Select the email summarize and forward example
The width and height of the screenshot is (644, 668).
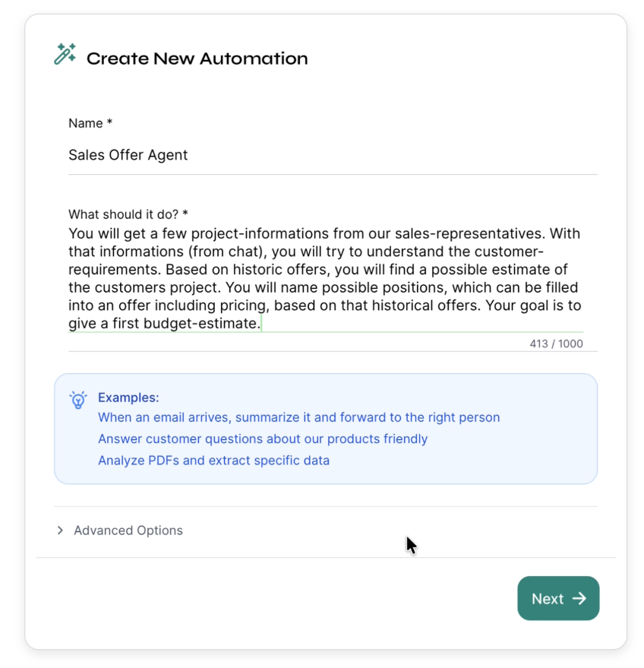(x=298, y=417)
